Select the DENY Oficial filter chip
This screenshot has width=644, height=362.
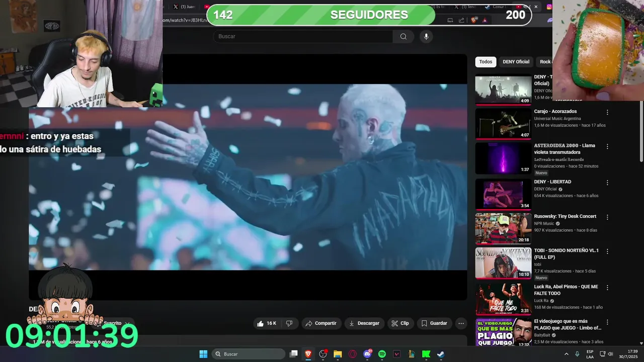coord(516,62)
